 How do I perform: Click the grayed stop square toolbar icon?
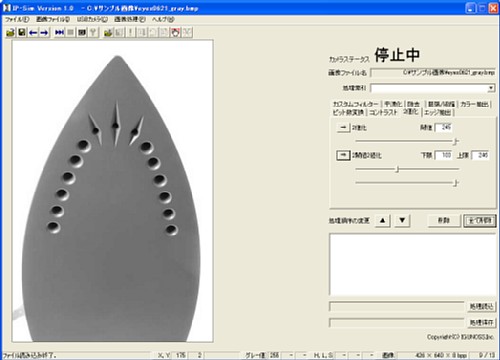tap(71, 32)
